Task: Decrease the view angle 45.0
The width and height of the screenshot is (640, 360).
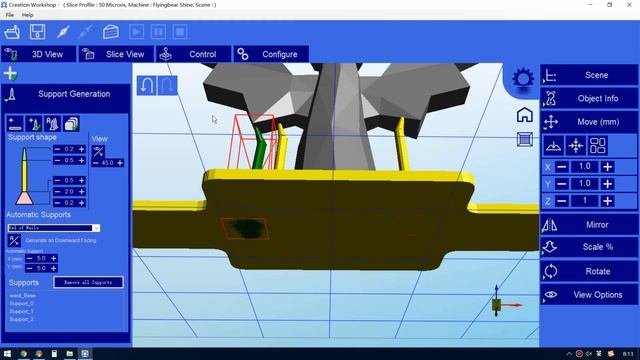Action: click(96, 163)
